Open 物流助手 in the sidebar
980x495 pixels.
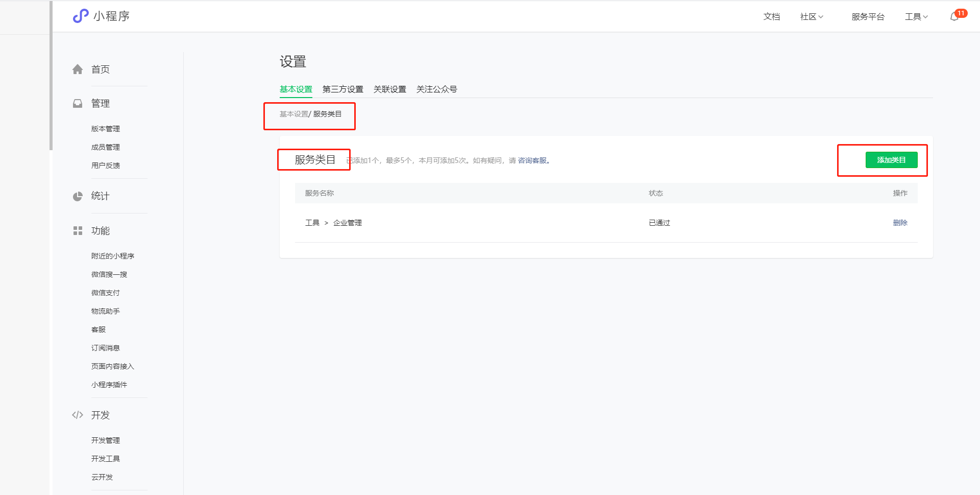[x=105, y=311]
